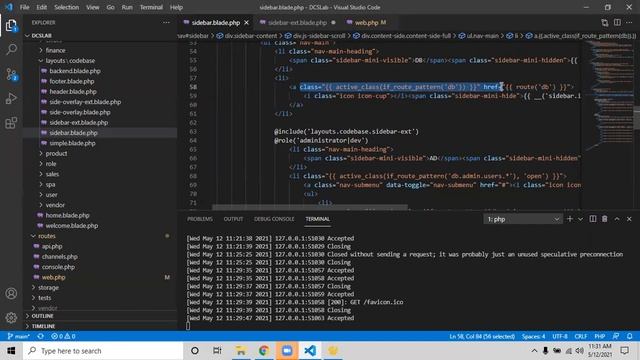Split the terminal panel
This screenshot has height=360, width=640.
(x=593, y=219)
